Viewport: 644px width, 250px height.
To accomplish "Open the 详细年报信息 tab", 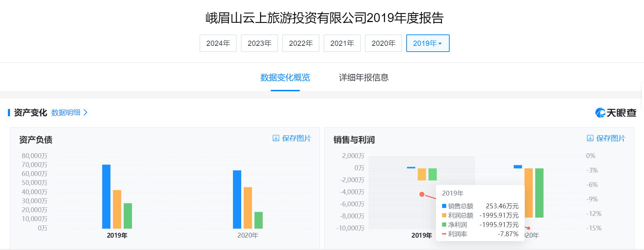I will pos(364,77).
